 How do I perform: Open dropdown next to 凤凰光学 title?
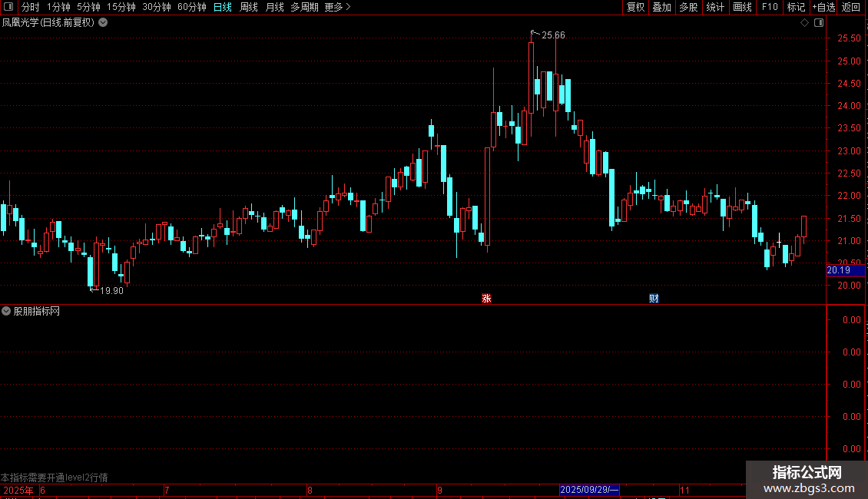click(103, 23)
